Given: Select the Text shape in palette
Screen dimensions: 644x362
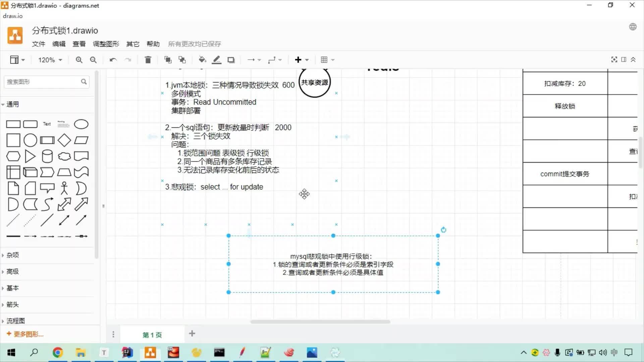Looking at the screenshot, I should [x=47, y=124].
